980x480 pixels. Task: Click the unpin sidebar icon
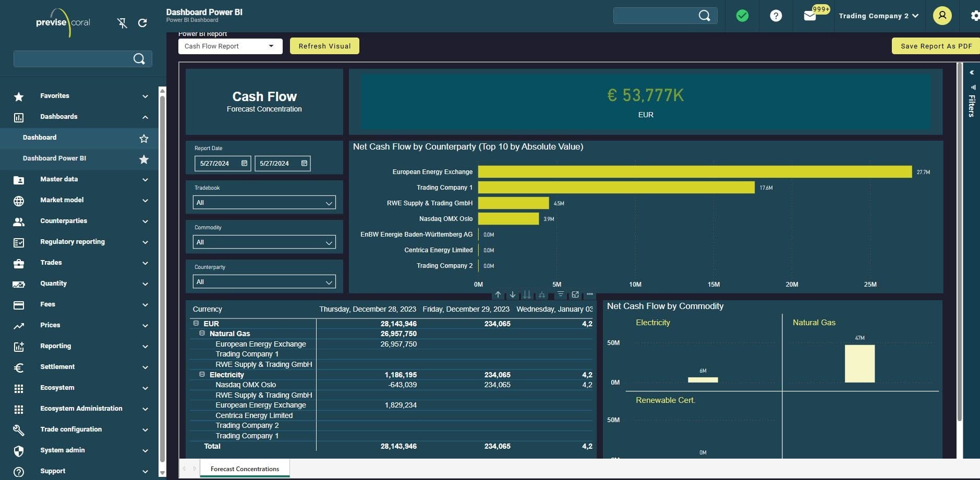point(122,23)
